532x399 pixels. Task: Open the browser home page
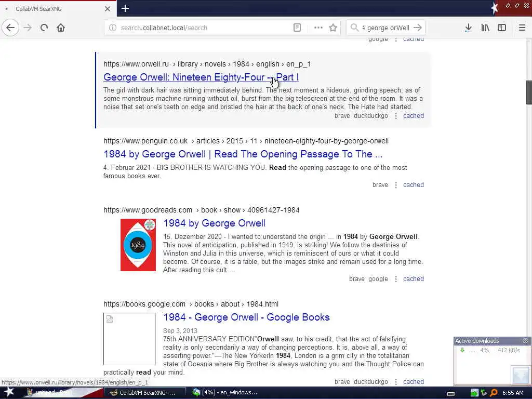tap(61, 28)
